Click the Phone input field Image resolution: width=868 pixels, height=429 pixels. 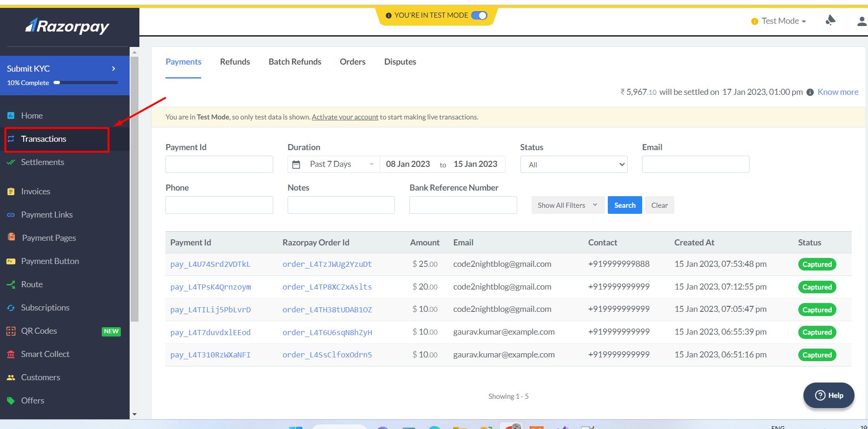(x=219, y=205)
